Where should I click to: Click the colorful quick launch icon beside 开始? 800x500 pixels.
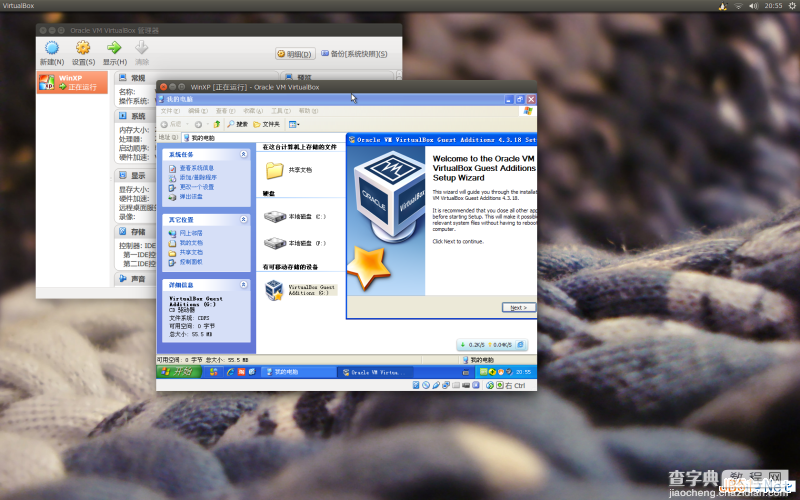213,372
